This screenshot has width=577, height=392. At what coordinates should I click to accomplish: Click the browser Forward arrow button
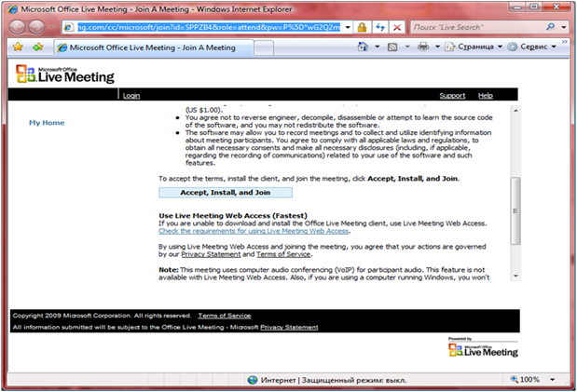36,27
